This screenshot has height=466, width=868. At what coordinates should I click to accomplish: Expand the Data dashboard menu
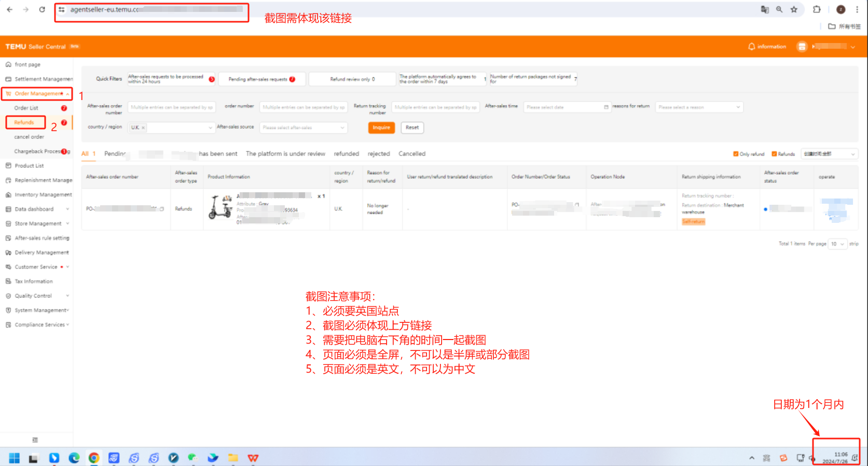tap(67, 209)
